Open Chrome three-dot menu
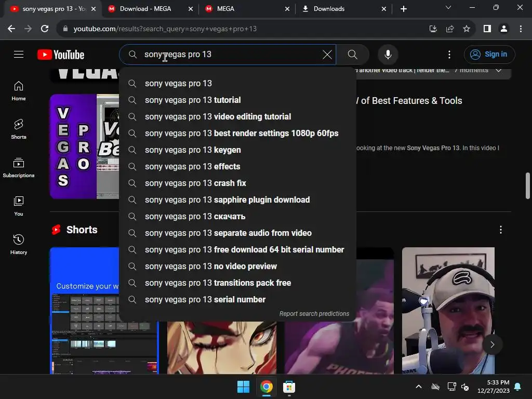Viewport: 532px width, 399px height. point(521,29)
